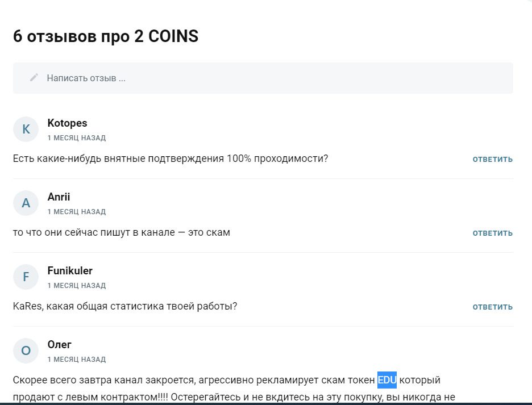
Task: Reply to Funikuler's question via ОТВЕТИТЬ
Action: coord(492,307)
